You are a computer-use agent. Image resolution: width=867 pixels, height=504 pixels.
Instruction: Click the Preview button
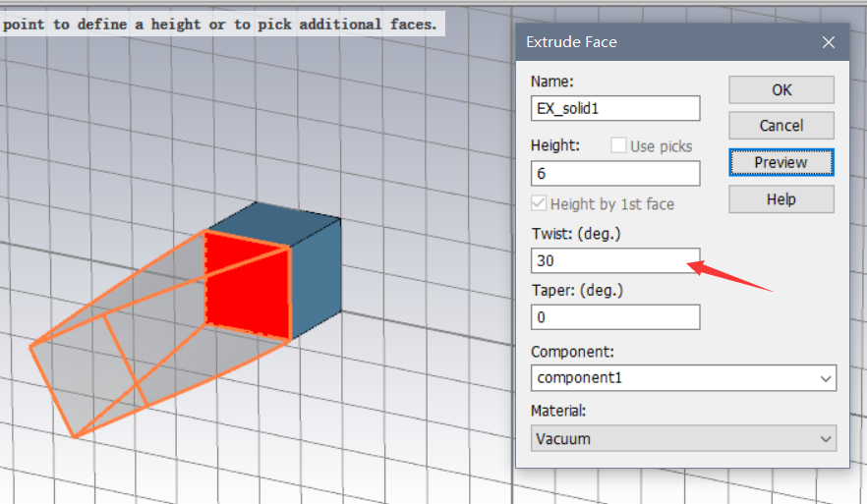pyautogui.click(x=780, y=162)
